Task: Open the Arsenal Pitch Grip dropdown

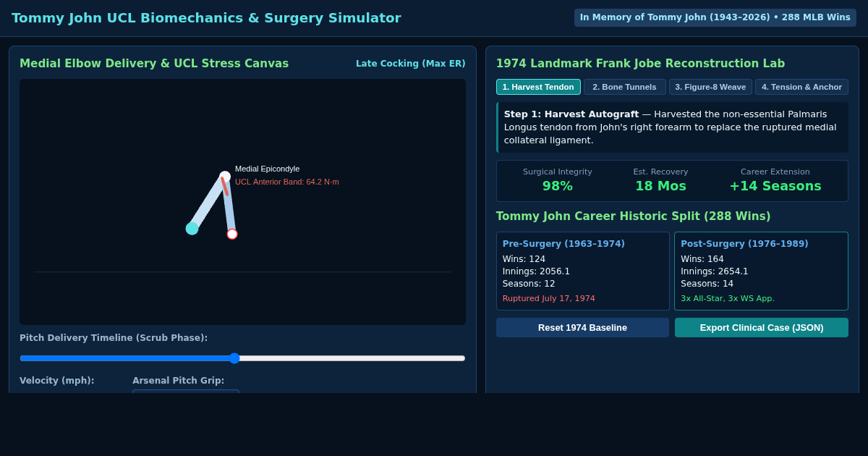Action: tap(186, 392)
